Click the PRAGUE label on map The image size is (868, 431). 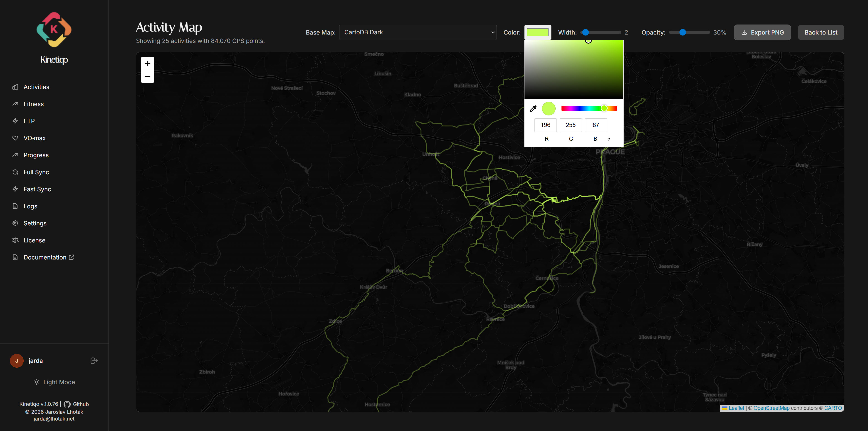pyautogui.click(x=610, y=152)
